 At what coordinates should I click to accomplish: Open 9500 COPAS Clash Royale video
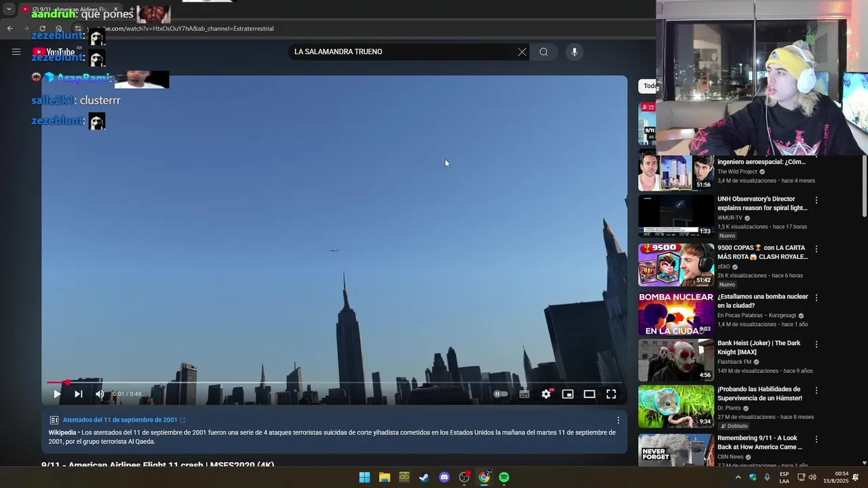pos(762,252)
